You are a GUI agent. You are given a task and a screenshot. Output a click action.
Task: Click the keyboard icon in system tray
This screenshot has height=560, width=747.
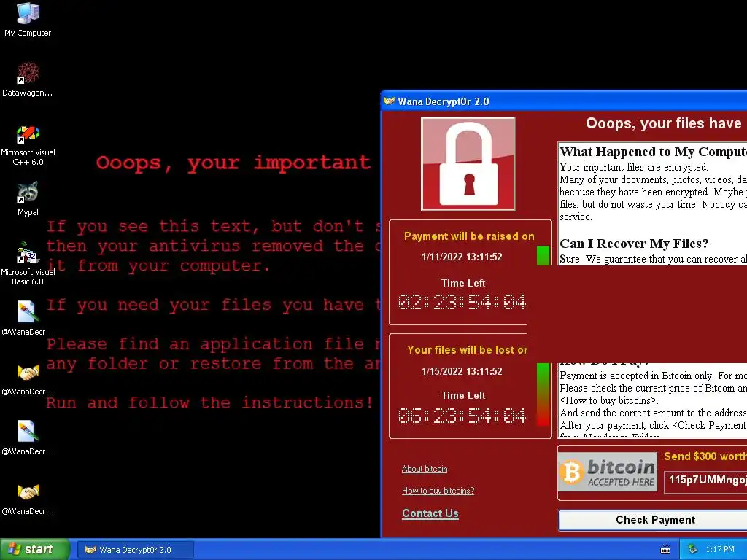665,550
